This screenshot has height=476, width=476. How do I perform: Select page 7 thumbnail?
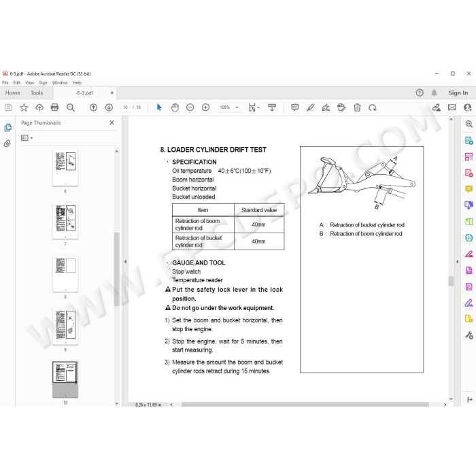(65, 221)
